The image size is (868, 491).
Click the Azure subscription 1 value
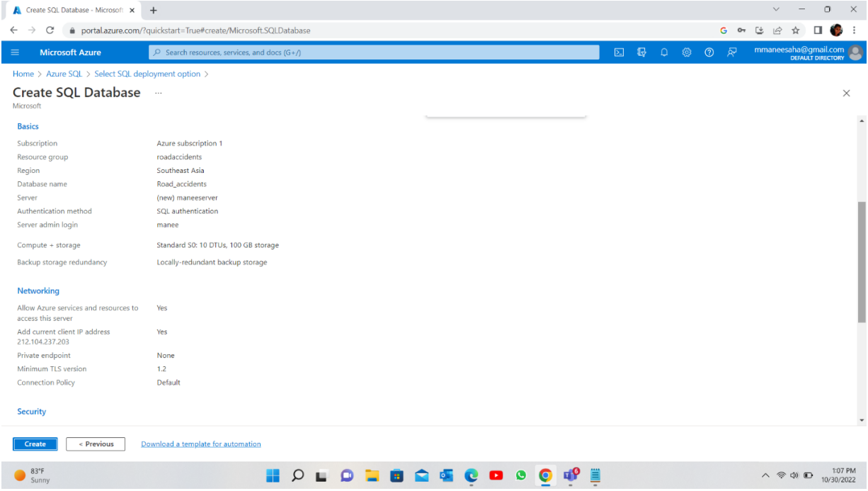pyautogui.click(x=190, y=143)
